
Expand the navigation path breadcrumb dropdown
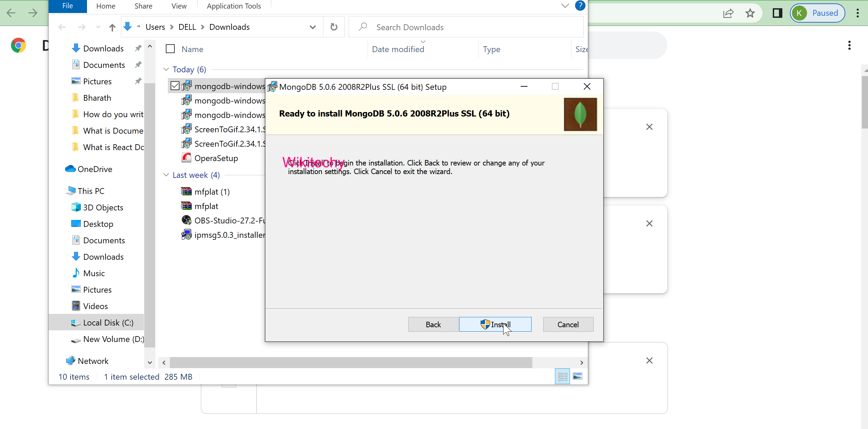point(312,27)
